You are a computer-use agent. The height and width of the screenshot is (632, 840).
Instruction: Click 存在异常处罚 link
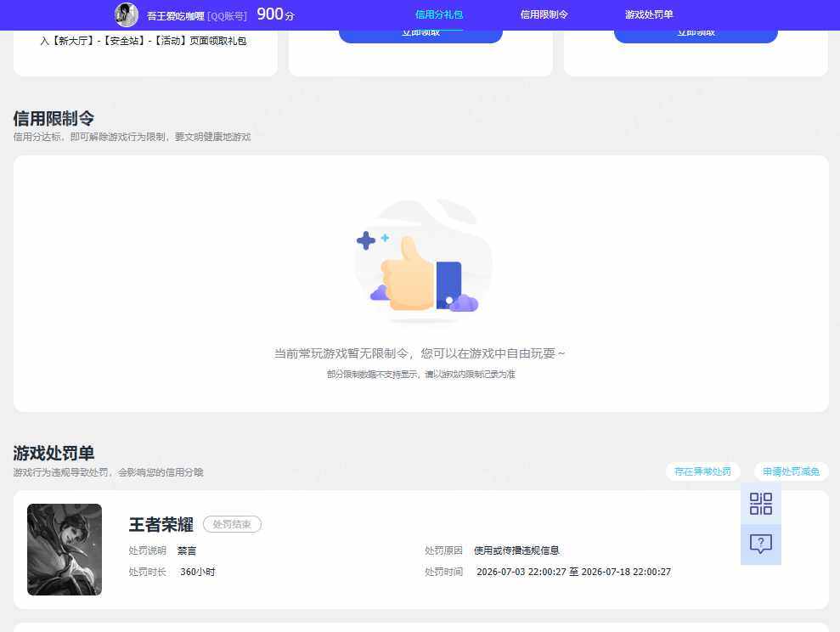pyautogui.click(x=702, y=471)
